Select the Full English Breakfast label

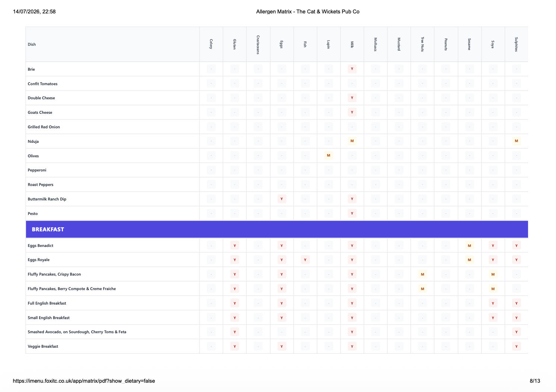point(47,303)
